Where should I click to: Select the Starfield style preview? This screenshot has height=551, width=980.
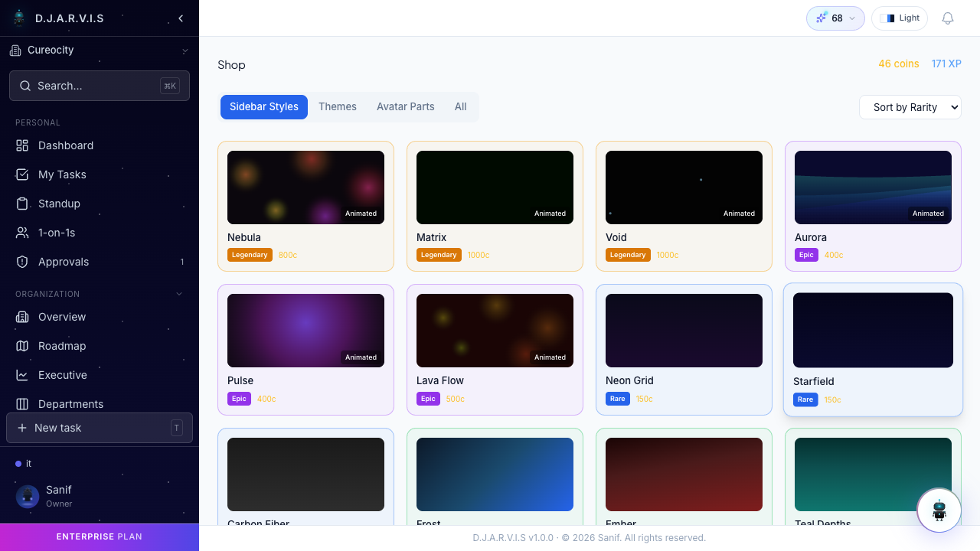click(x=873, y=330)
